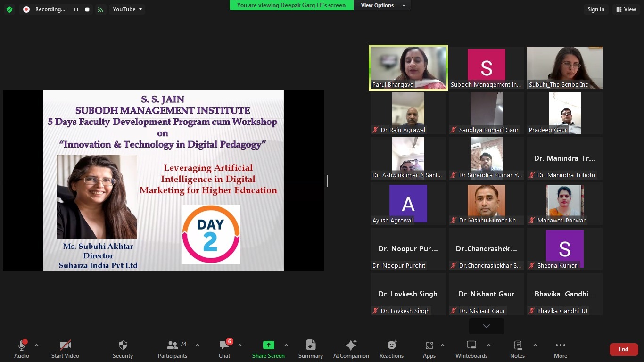Expand the Apps options arrow
Viewport: 644px width, 362px height.
point(442,346)
